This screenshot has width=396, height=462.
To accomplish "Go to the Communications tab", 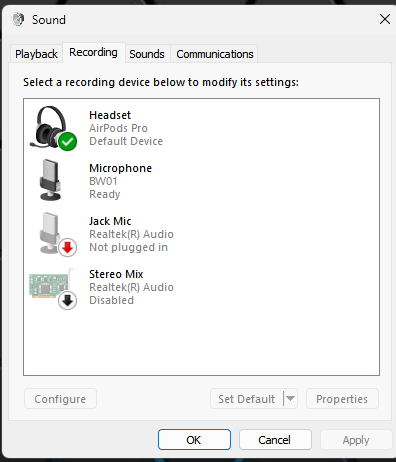I will [x=215, y=54].
